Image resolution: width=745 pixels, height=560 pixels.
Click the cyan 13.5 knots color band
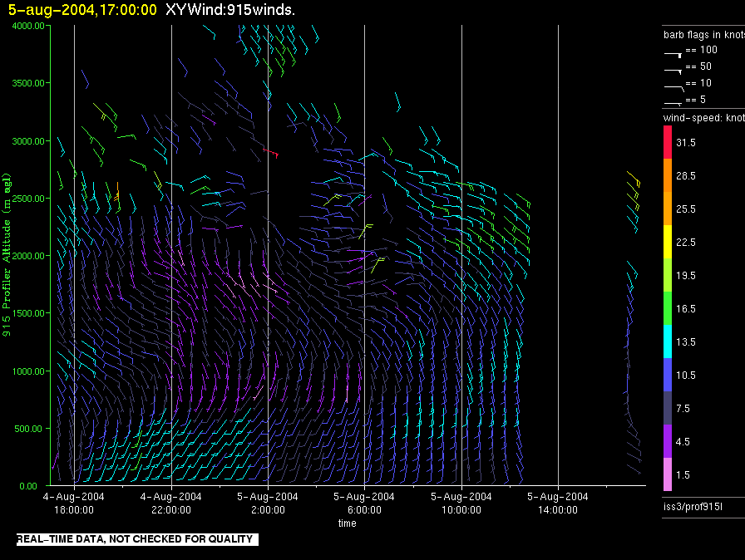[668, 341]
